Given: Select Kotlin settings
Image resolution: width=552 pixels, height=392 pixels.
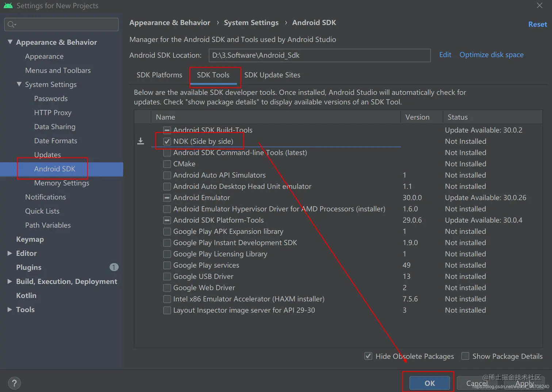Looking at the screenshot, I should [x=26, y=295].
